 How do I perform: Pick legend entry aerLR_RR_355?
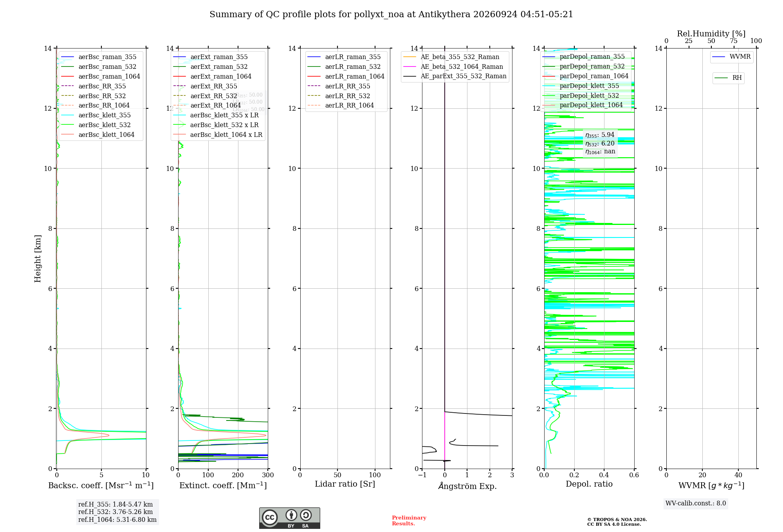339,86
